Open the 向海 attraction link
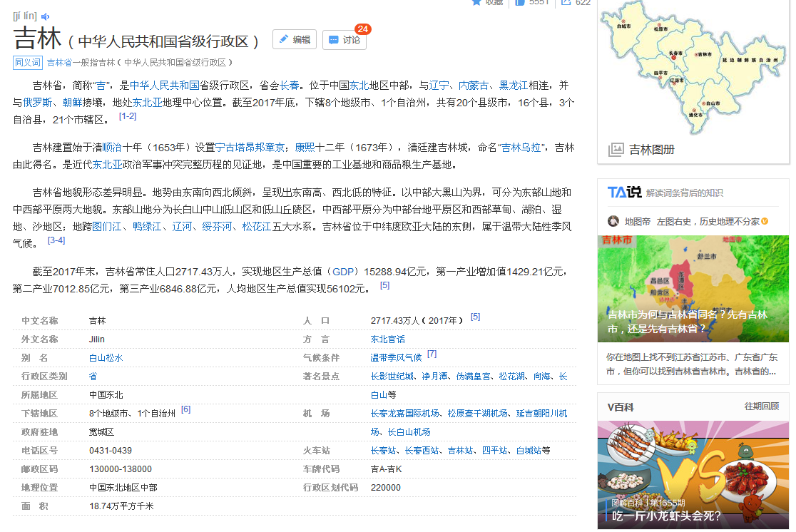This screenshot has height=532, width=796. pyautogui.click(x=541, y=376)
